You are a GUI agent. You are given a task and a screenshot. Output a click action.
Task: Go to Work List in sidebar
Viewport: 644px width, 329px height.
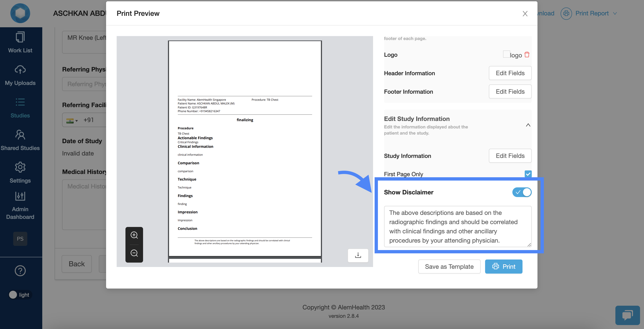20,42
